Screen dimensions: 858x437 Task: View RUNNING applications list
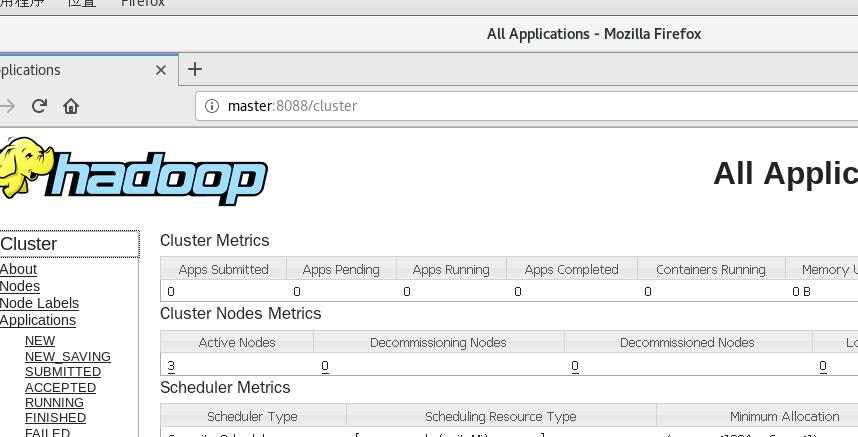[54, 403]
